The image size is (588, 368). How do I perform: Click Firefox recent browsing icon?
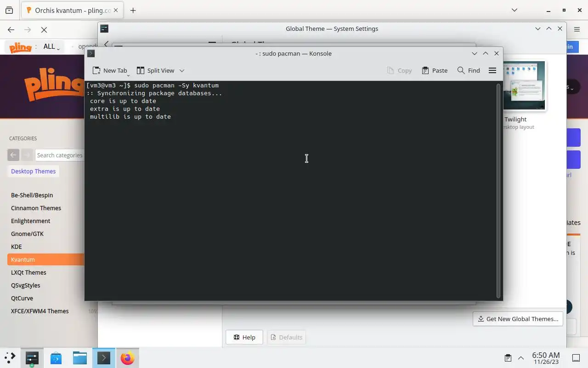pos(9,10)
